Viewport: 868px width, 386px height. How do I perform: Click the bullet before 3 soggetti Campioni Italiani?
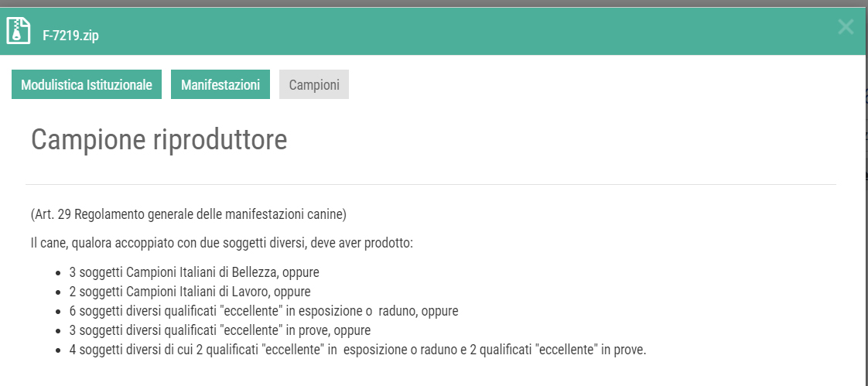click(x=58, y=273)
